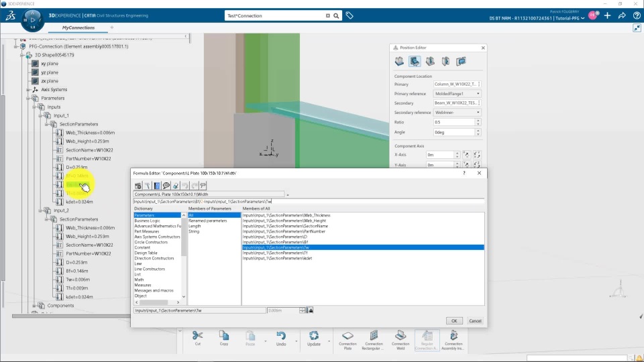Click the lock icon beside value field
Viewport: 644px width, 362px height.
(x=311, y=310)
